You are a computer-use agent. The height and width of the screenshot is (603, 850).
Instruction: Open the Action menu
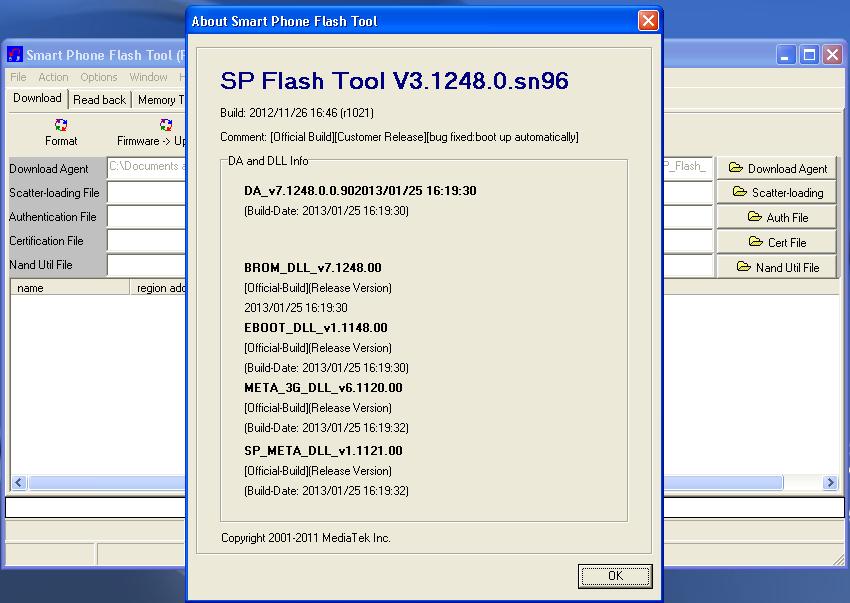[x=53, y=77]
